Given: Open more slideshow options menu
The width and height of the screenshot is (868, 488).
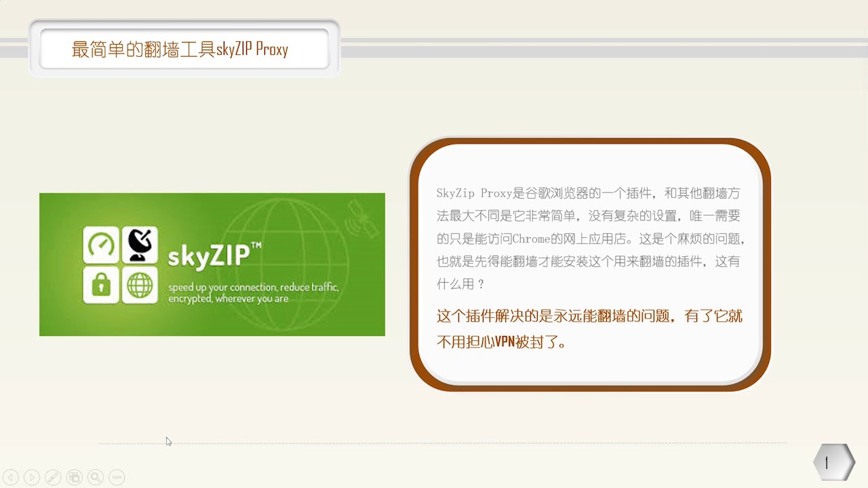Looking at the screenshot, I should [x=117, y=477].
